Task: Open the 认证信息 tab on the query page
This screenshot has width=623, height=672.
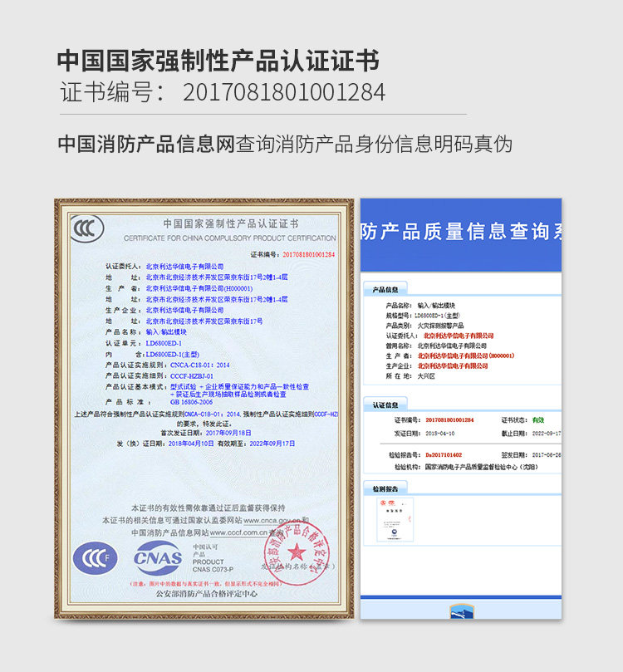Action: [x=385, y=405]
